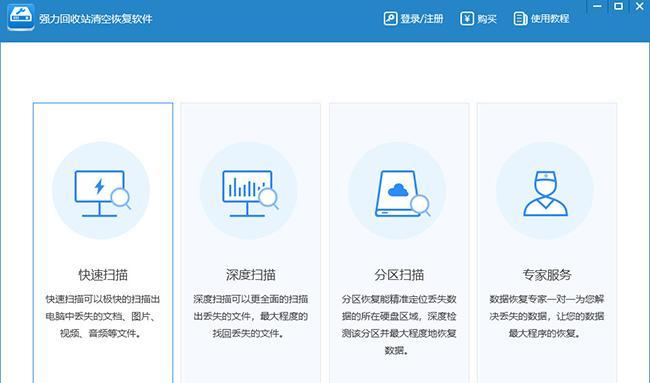
Task: Click the 深度扫描可以更全面的扫描 description
Action: [x=250, y=316]
